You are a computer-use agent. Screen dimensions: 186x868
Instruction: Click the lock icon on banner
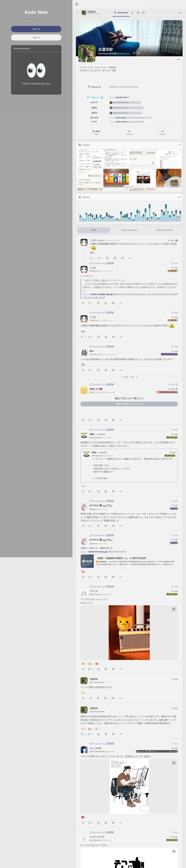[139, 53]
